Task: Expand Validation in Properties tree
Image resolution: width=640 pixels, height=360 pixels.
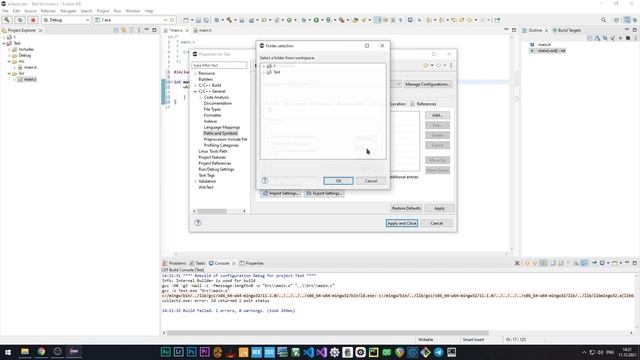Action: click(196, 181)
